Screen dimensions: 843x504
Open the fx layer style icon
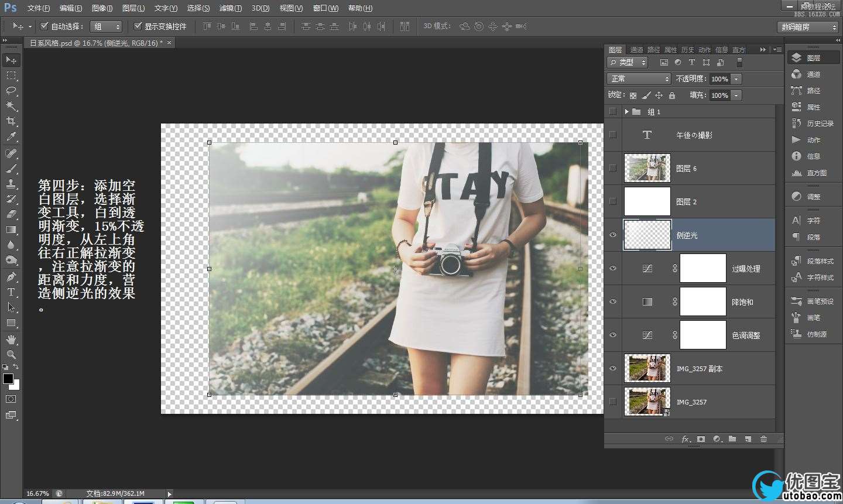click(x=685, y=439)
